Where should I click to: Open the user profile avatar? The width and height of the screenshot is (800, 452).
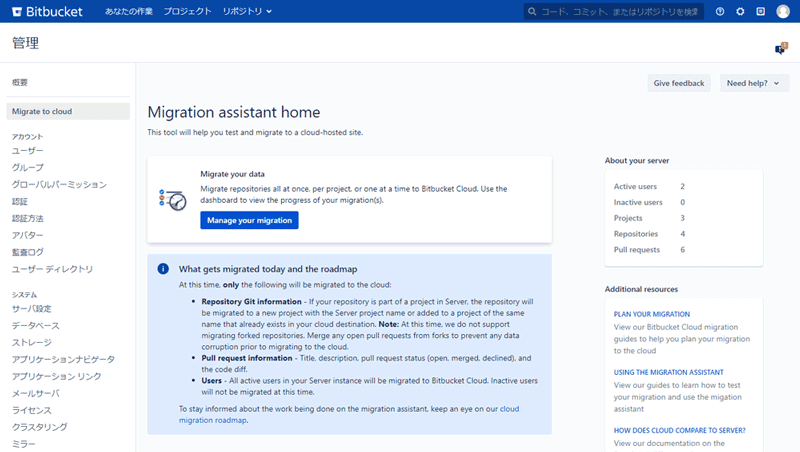click(783, 11)
